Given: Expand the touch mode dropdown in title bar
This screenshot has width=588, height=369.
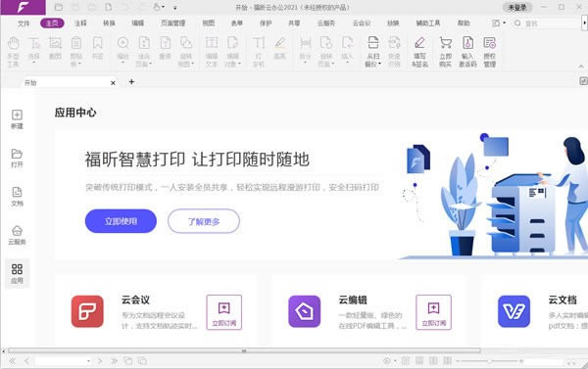Looking at the screenshot, I should (163, 7).
